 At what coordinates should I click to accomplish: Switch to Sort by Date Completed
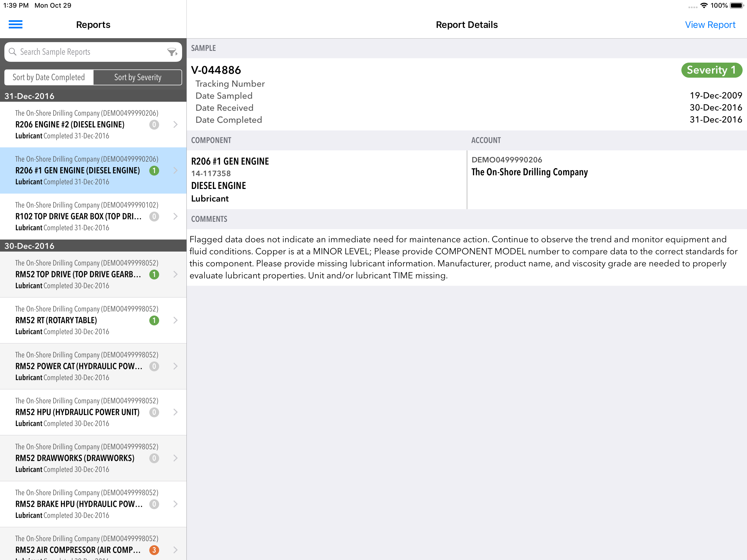coord(49,77)
